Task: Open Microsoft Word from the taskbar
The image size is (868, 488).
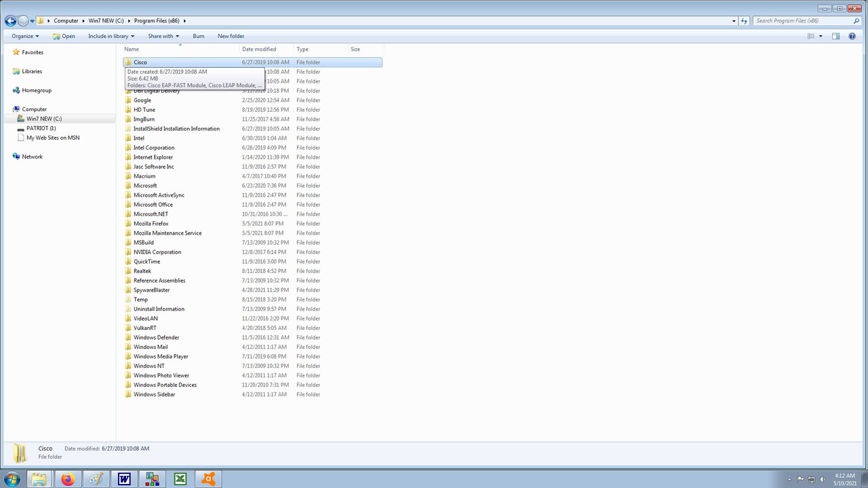Action: coord(123,479)
